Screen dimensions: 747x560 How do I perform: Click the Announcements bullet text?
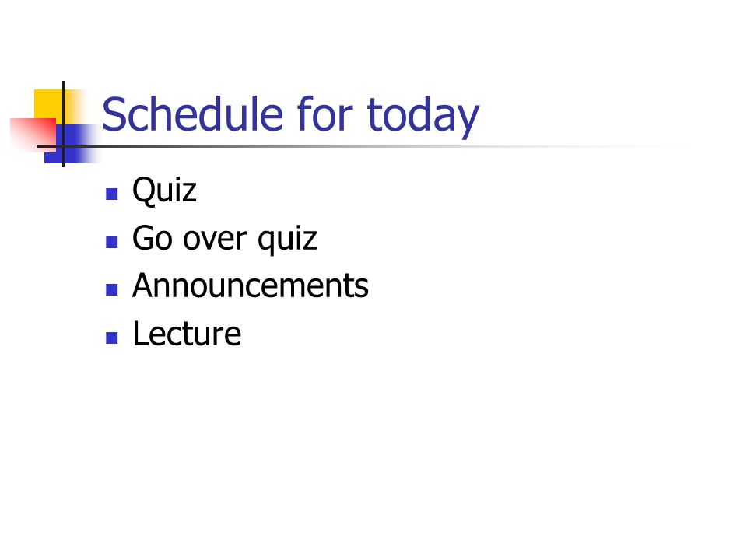[x=250, y=285]
